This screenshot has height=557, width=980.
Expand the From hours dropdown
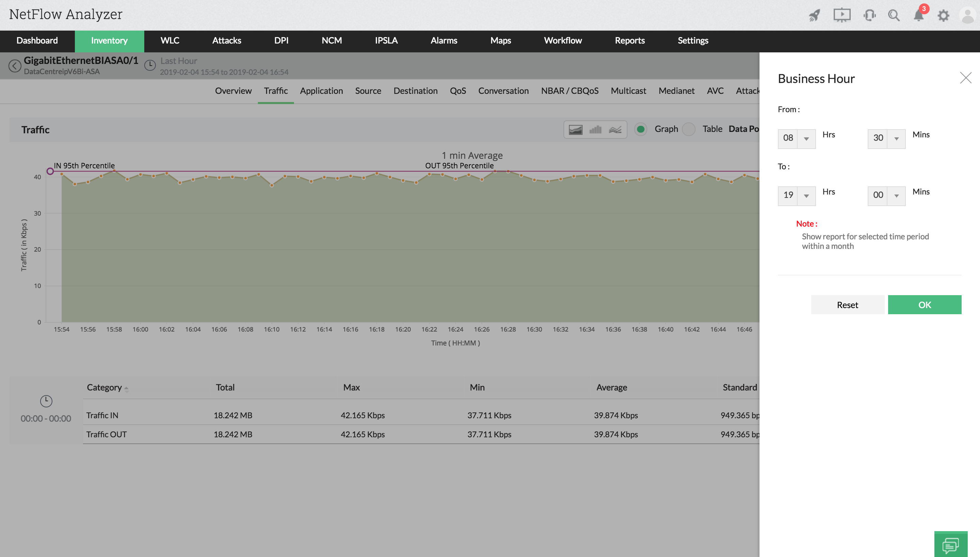pyautogui.click(x=806, y=138)
